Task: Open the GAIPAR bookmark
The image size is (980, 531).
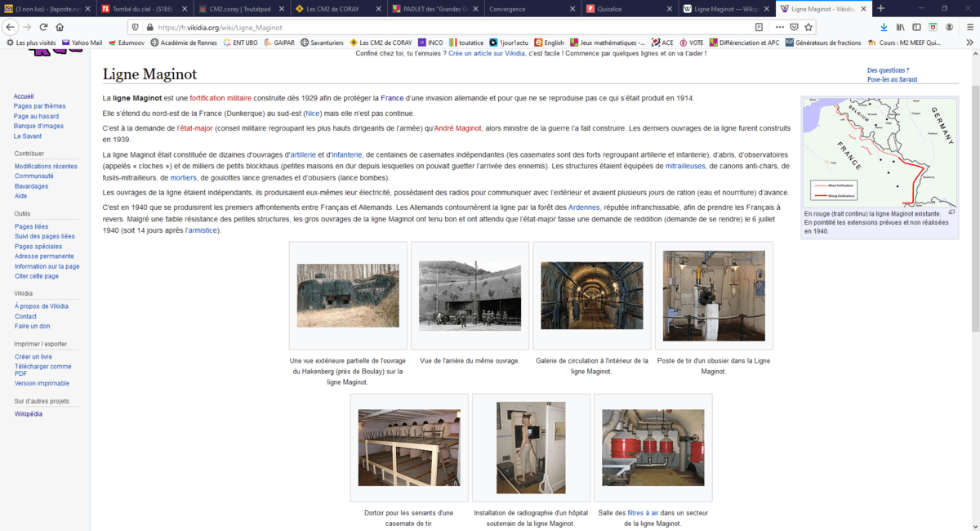Action: 279,42
